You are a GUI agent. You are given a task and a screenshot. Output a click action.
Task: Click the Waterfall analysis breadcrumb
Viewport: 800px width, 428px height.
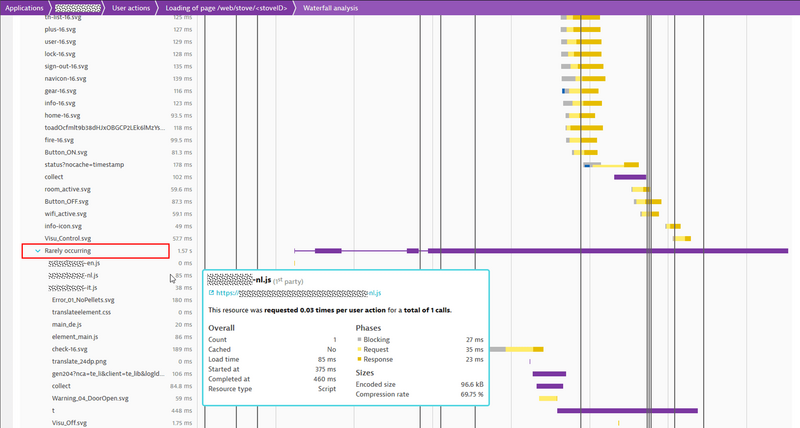[338, 7]
